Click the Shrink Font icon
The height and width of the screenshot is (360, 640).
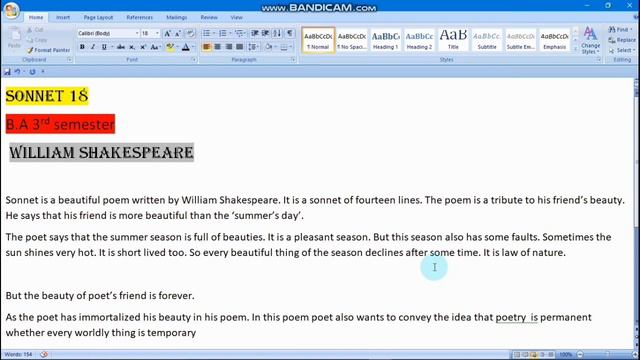pos(178,33)
